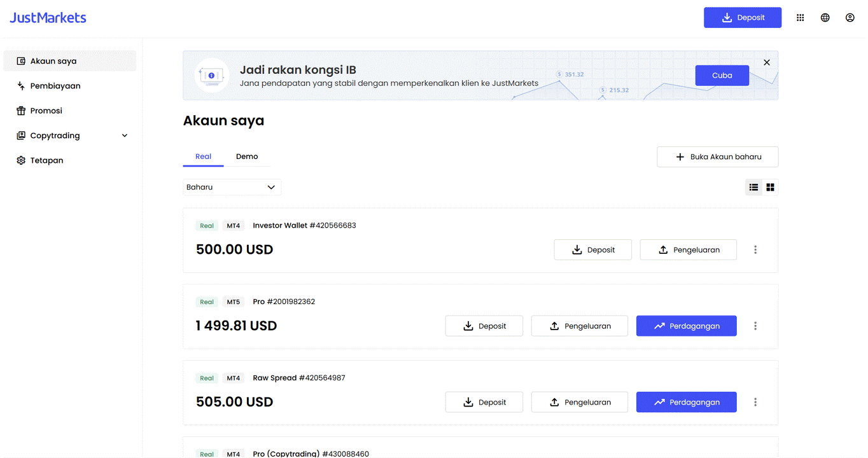Click the Akaun saya page heading

click(x=223, y=121)
